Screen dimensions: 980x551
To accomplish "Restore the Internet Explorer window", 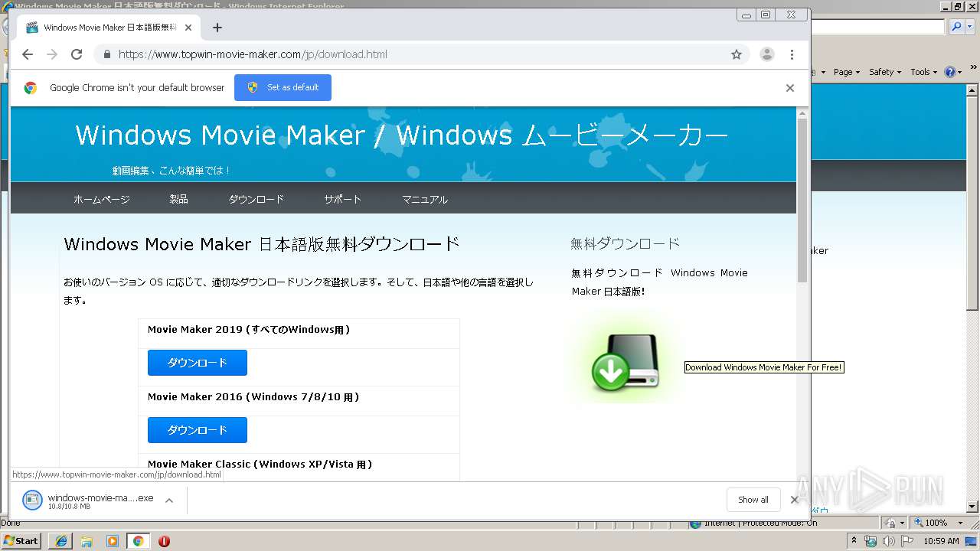I will [x=958, y=6].
